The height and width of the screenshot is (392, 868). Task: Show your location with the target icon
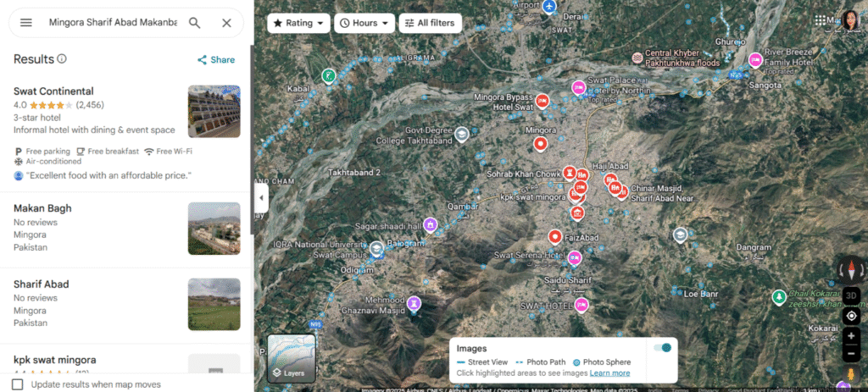coord(851,316)
